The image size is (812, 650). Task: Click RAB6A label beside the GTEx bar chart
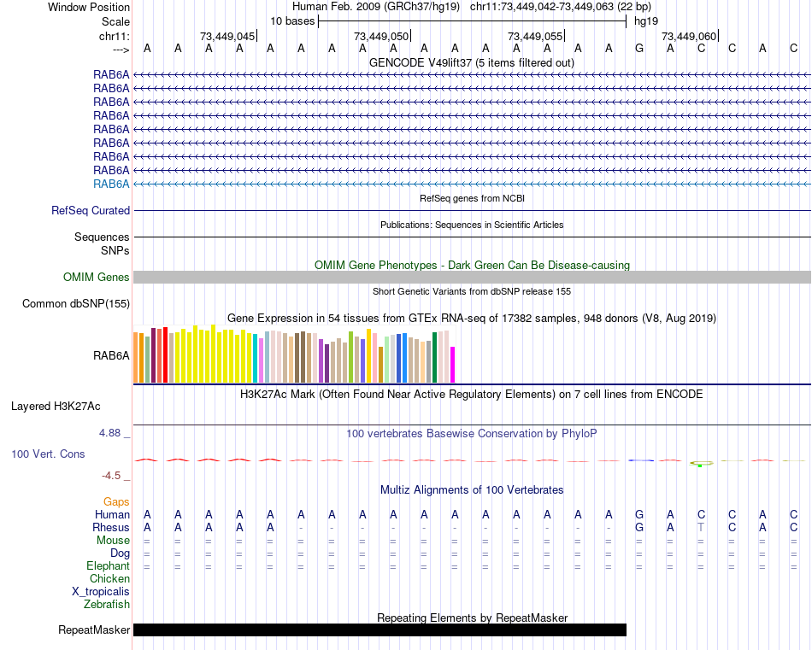[x=111, y=355]
